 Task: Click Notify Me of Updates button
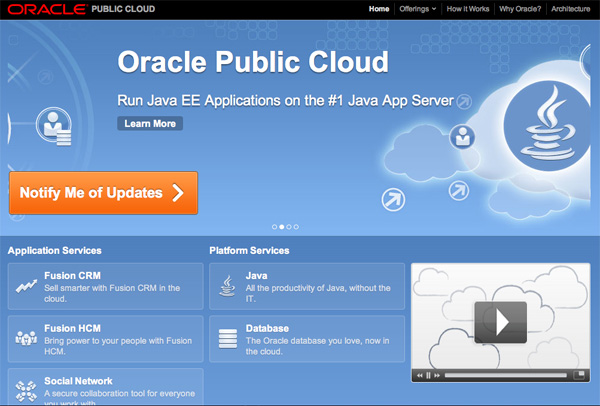[103, 192]
